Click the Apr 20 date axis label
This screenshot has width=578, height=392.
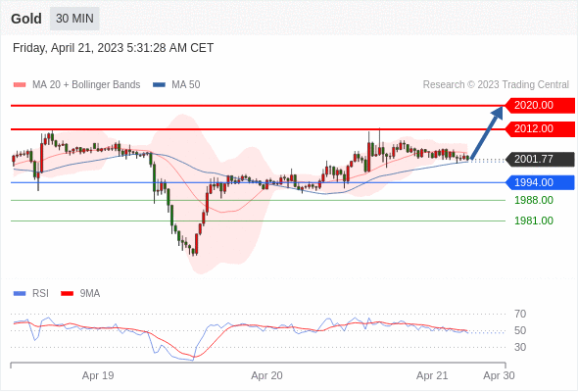click(x=266, y=375)
